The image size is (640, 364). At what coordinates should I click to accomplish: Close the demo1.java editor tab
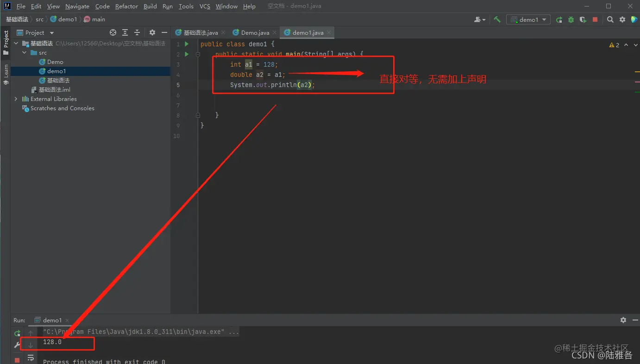pos(329,32)
